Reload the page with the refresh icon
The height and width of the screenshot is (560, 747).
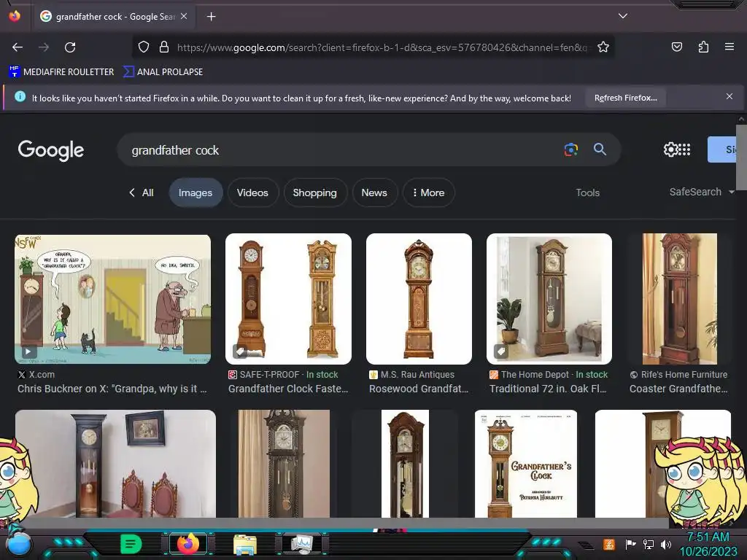point(70,47)
